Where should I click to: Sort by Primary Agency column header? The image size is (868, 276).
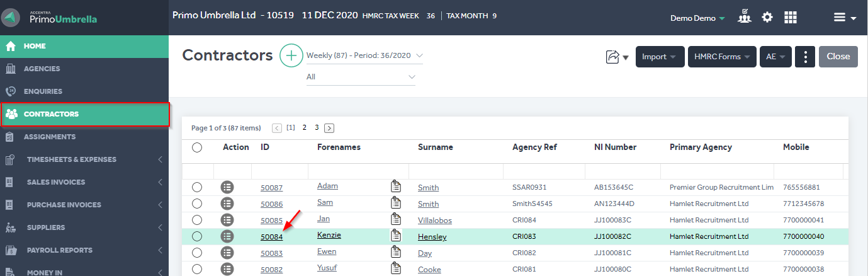701,147
